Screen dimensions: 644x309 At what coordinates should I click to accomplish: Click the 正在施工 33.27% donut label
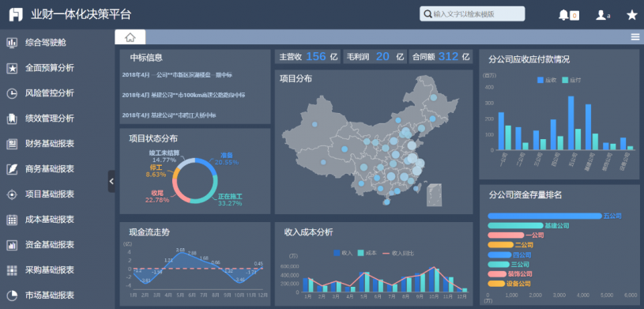point(230,200)
